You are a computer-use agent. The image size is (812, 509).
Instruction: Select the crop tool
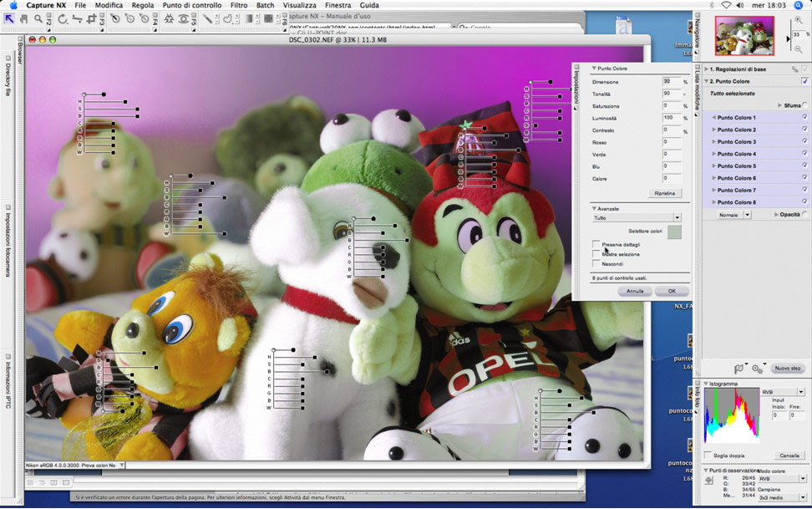click(92, 19)
